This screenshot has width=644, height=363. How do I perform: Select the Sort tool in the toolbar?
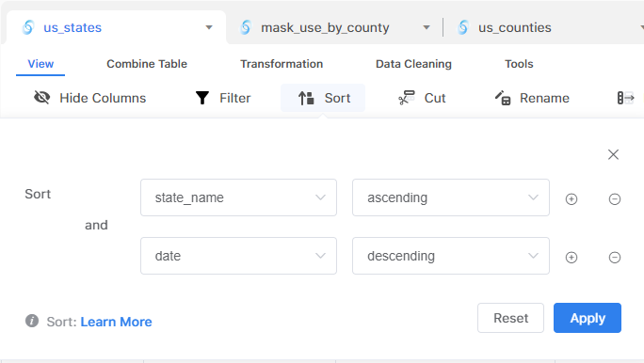[x=323, y=98]
